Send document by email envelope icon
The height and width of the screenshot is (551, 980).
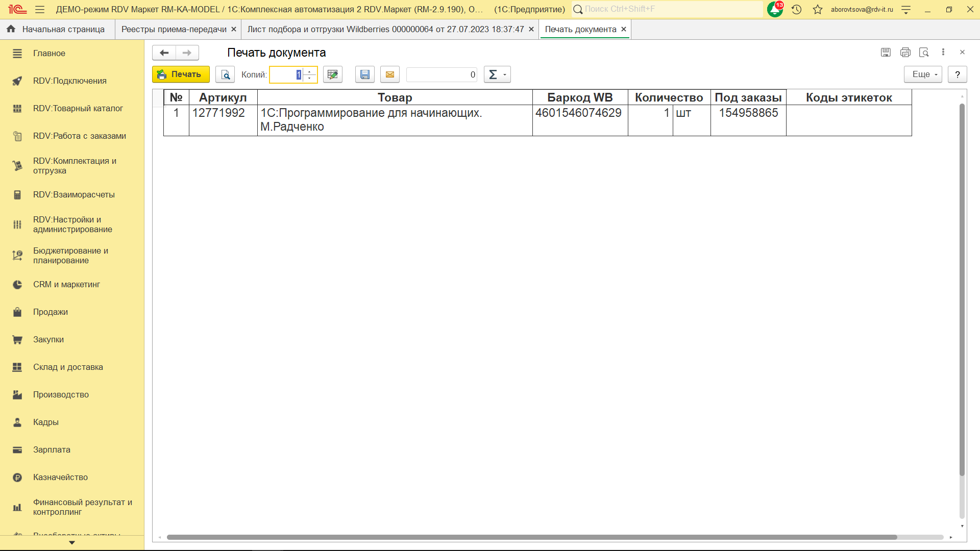[x=390, y=74]
